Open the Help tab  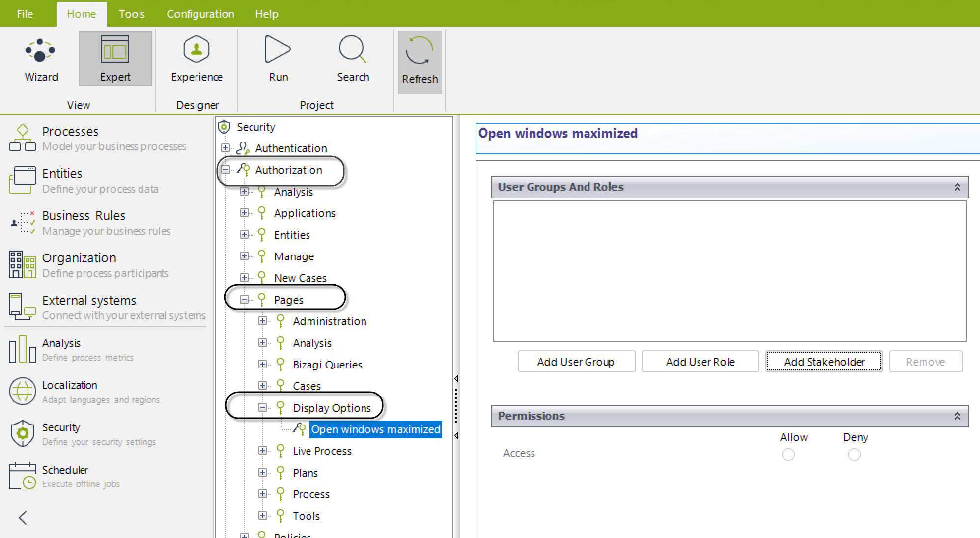(x=267, y=14)
